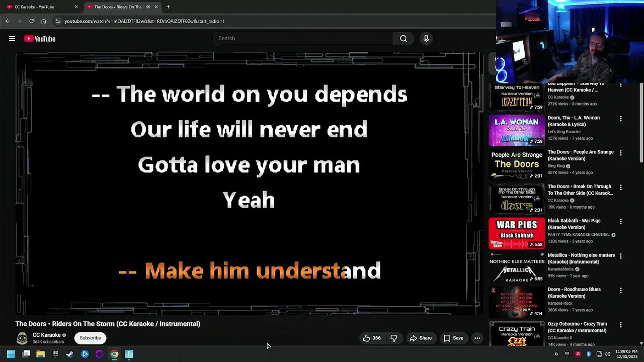Play Break On Through thumbnail video
Viewport: 644px width, 362px height.
point(517,199)
